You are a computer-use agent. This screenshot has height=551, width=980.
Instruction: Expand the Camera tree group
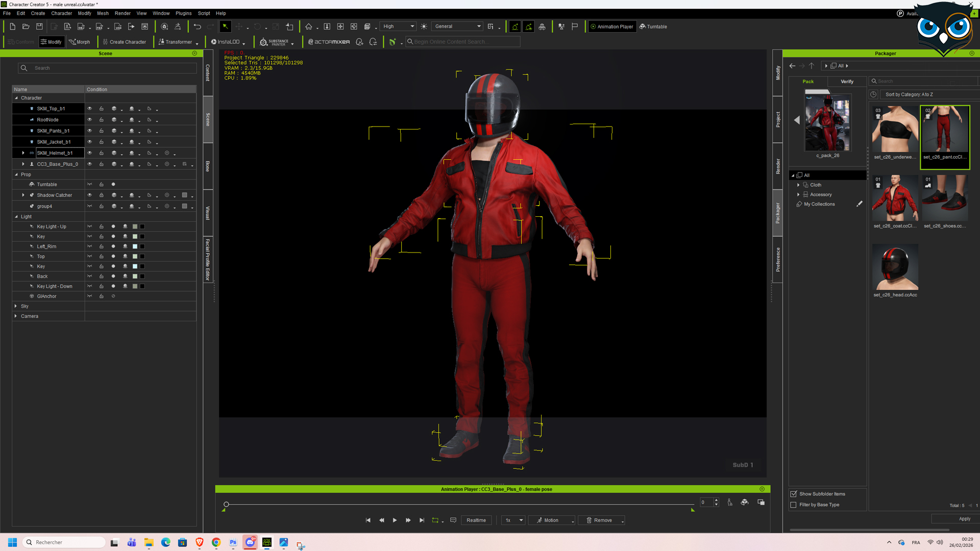[16, 316]
